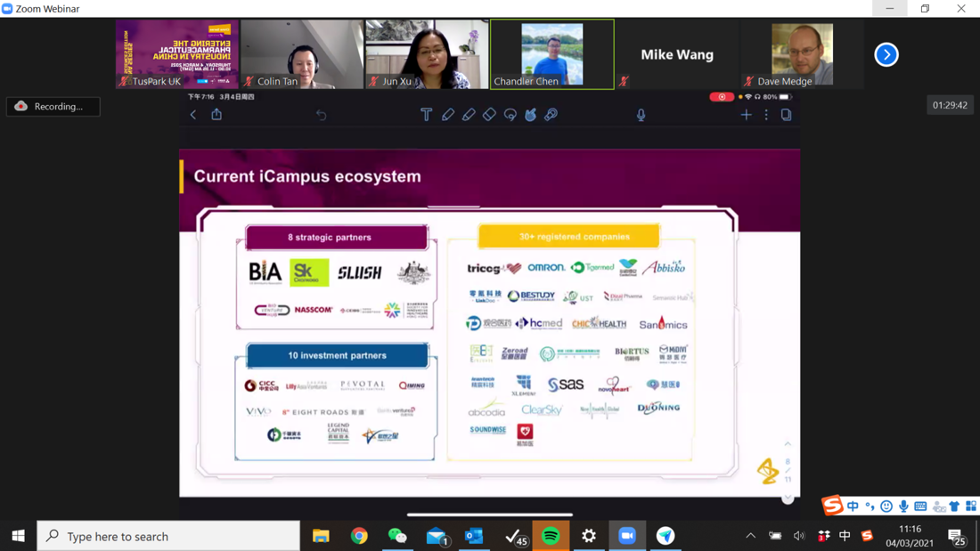Open Spotify from the taskbar
The width and height of the screenshot is (980, 551).
coord(551,536)
